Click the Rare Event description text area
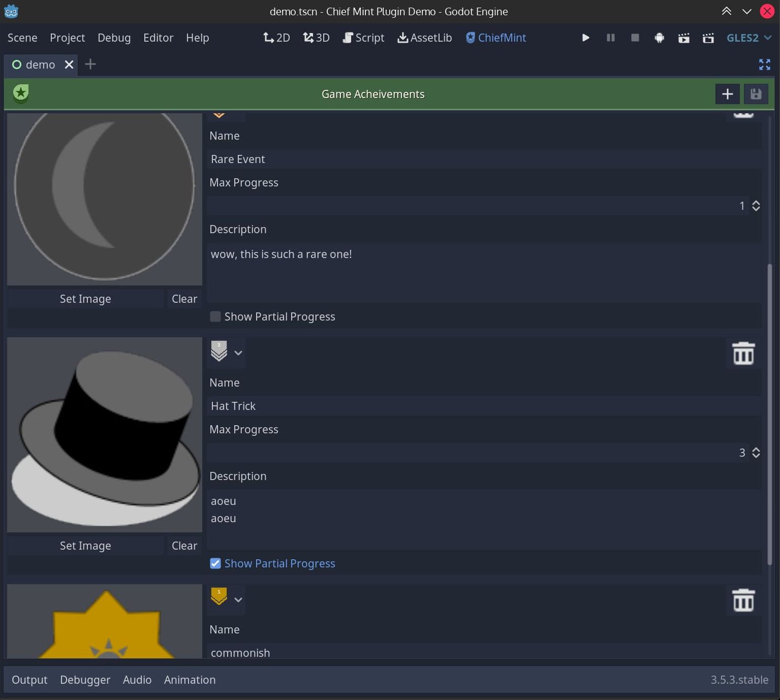The height and width of the screenshot is (700, 780). pos(484,272)
